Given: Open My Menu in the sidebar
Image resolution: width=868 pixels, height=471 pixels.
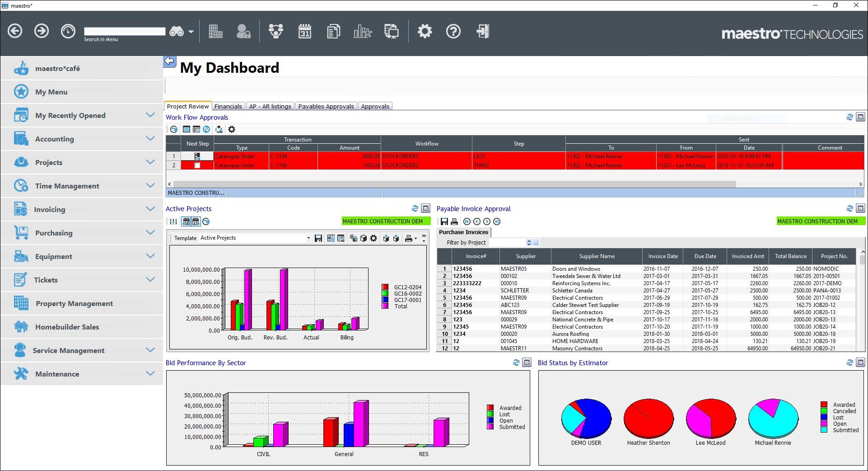Looking at the screenshot, I should (82, 92).
